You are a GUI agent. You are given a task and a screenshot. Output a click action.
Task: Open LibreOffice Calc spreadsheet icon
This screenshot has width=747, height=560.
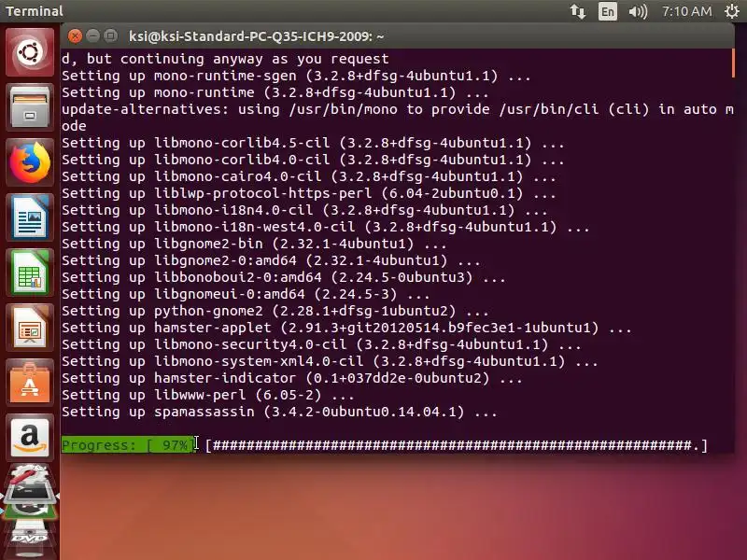point(30,273)
